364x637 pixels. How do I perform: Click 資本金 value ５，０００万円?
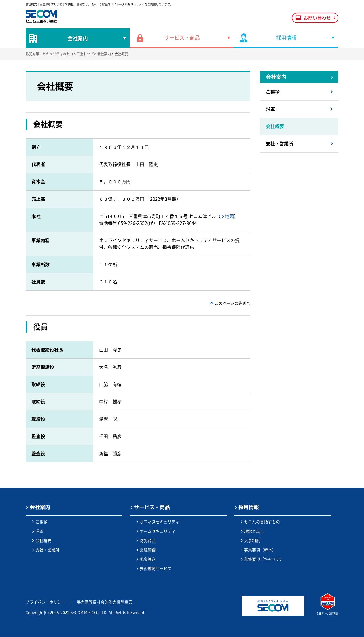coord(115,182)
